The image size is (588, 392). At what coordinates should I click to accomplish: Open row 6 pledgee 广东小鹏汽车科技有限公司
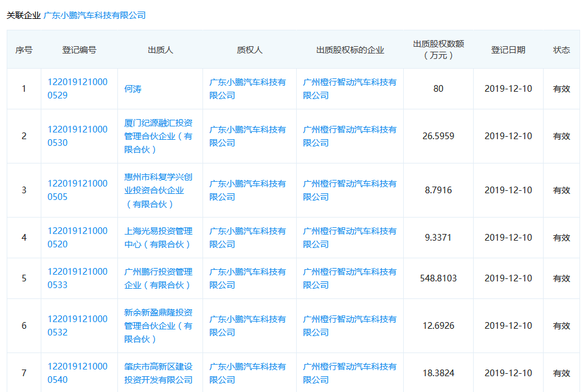pos(247,326)
